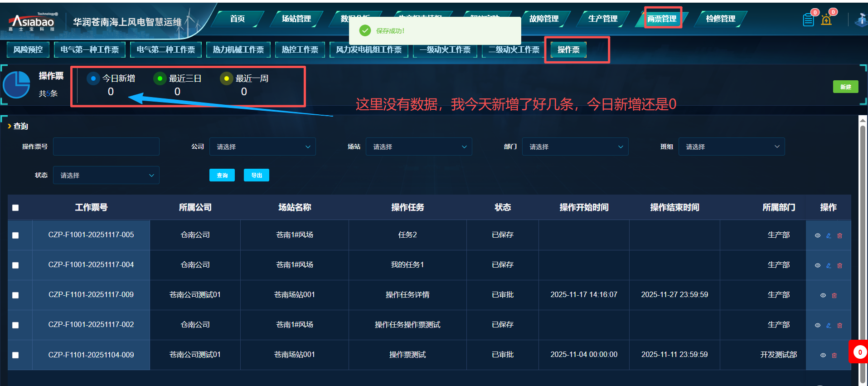The width and height of the screenshot is (868, 386).
Task: Expand the 公司 dropdown
Action: click(x=262, y=147)
